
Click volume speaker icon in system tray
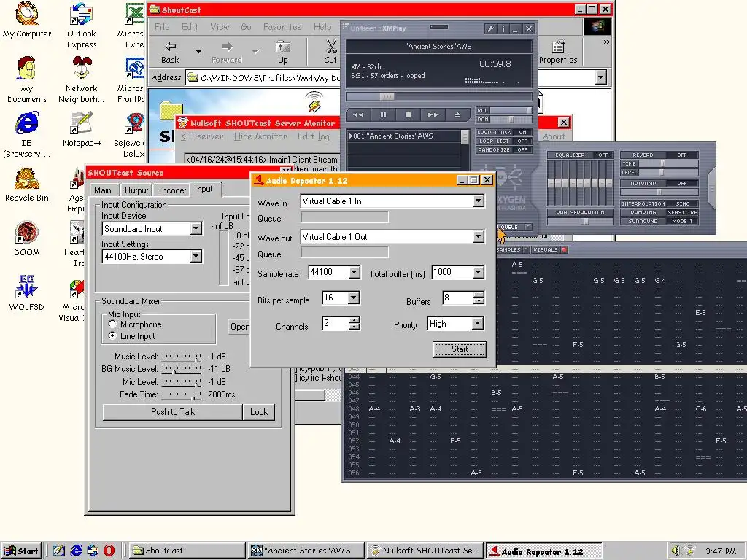(675, 551)
